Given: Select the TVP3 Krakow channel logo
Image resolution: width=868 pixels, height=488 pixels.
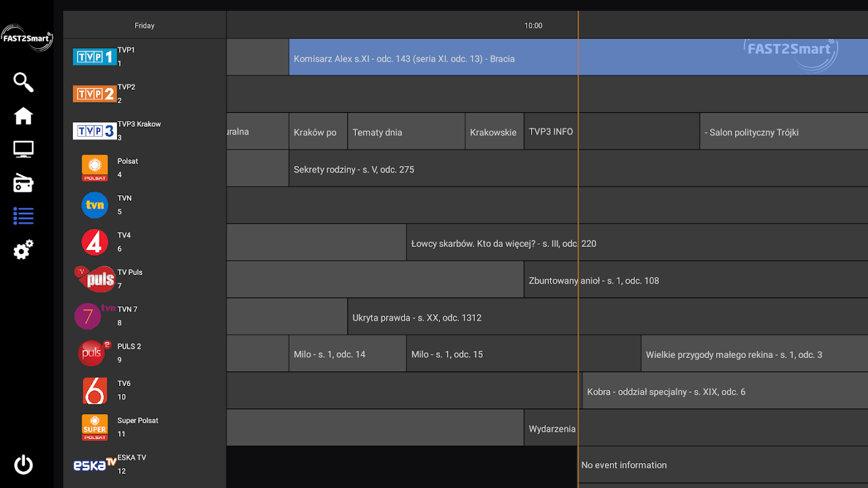Looking at the screenshot, I should [x=95, y=131].
